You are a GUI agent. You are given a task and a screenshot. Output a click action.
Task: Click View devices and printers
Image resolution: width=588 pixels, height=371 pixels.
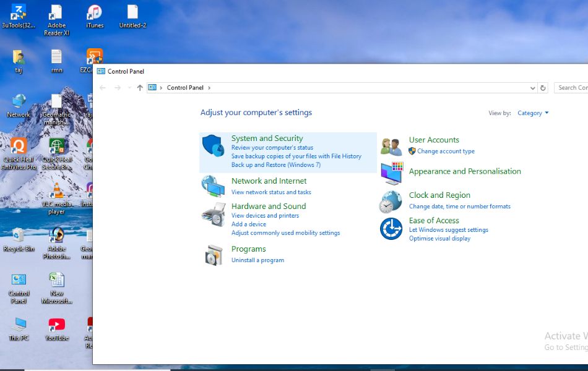tap(265, 216)
